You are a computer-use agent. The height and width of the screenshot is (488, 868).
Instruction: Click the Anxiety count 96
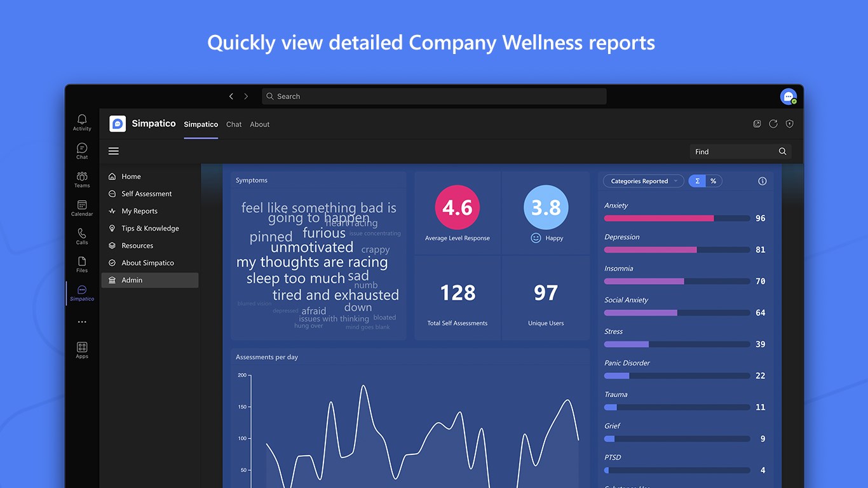pyautogui.click(x=761, y=219)
